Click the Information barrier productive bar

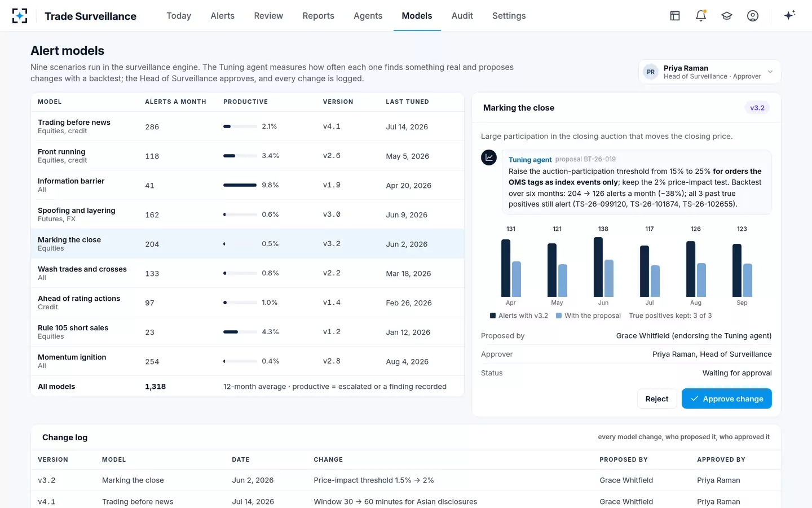click(240, 185)
